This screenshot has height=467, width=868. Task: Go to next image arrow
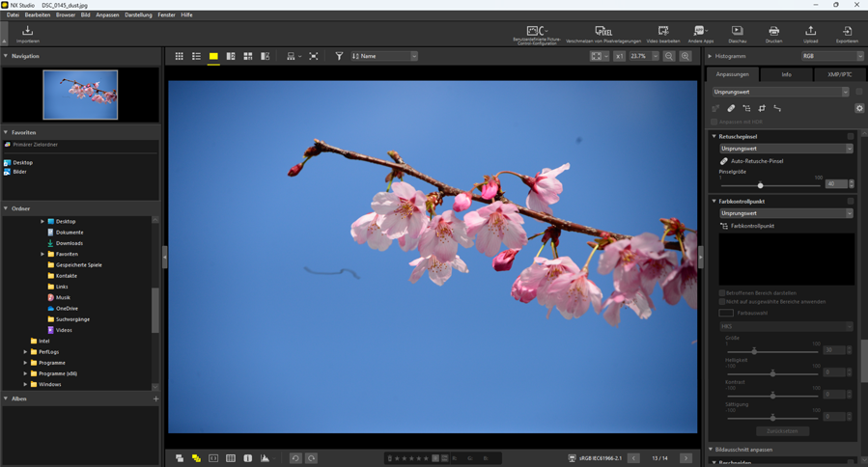click(686, 458)
